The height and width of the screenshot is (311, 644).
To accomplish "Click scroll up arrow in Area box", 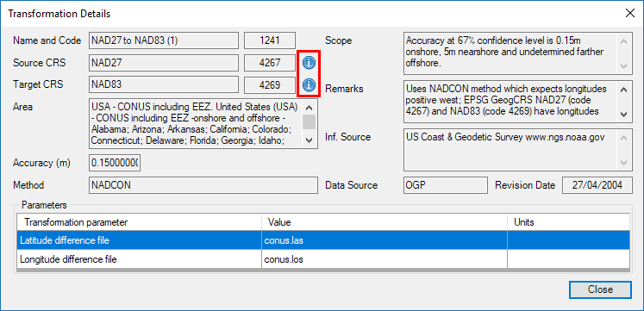I will [309, 108].
